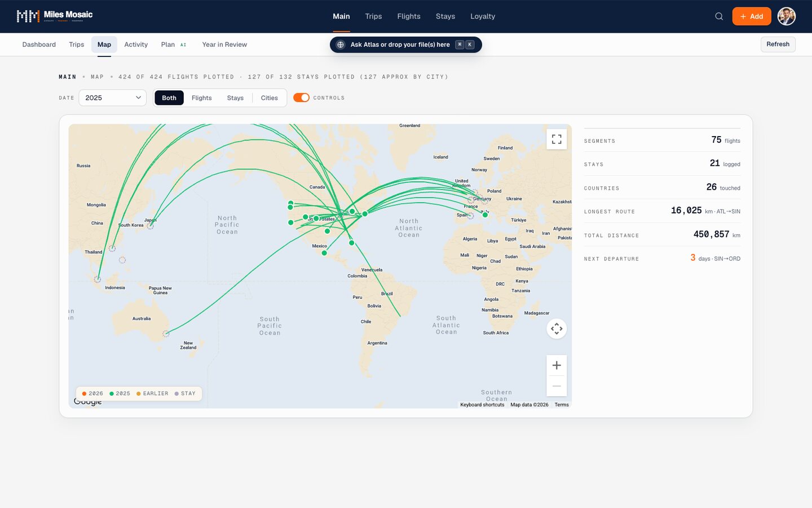Image resolution: width=812 pixels, height=508 pixels.
Task: Click the Earlier yellow legend swatch
Action: click(139, 393)
